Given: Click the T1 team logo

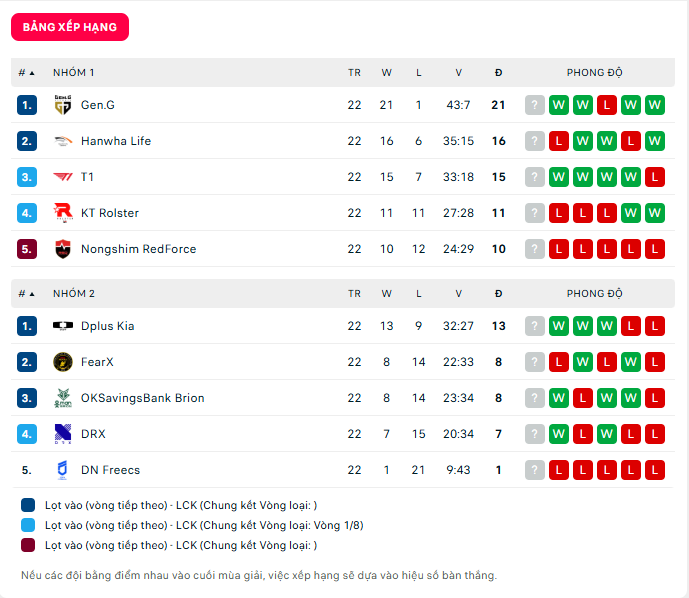Looking at the screenshot, I should 63,177.
